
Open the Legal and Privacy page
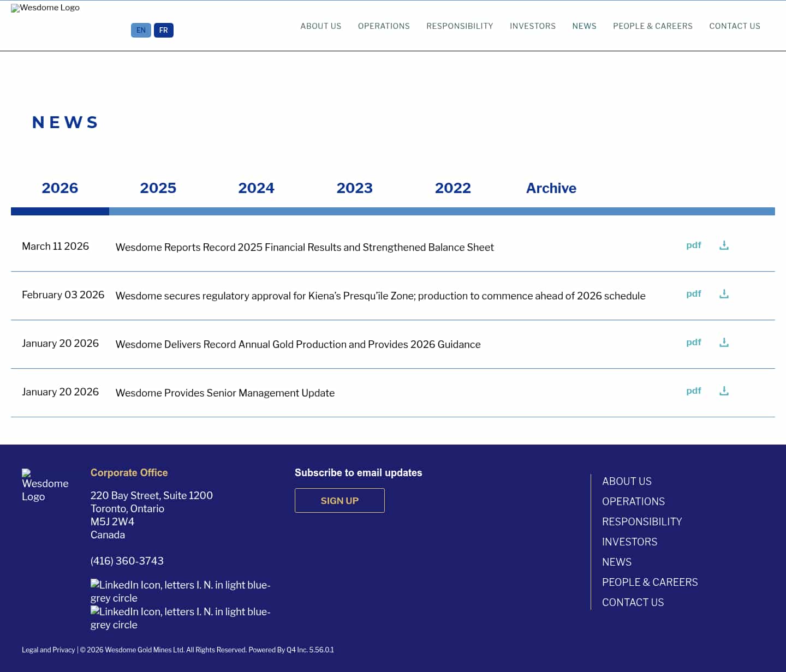[48, 650]
